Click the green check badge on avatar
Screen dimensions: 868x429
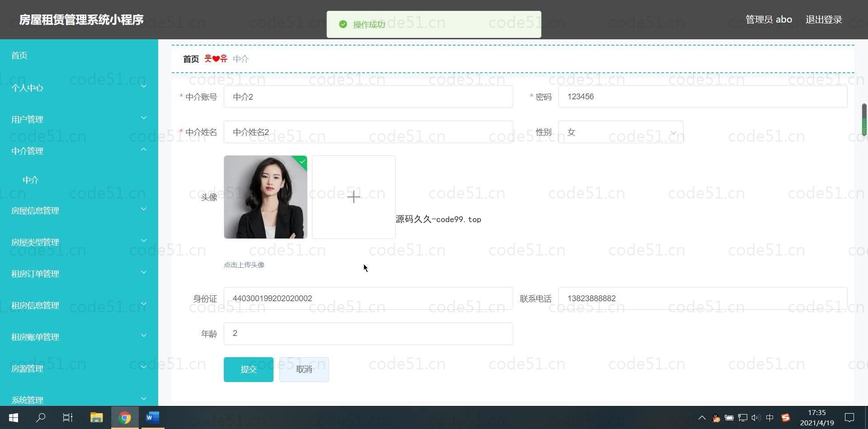302,162
